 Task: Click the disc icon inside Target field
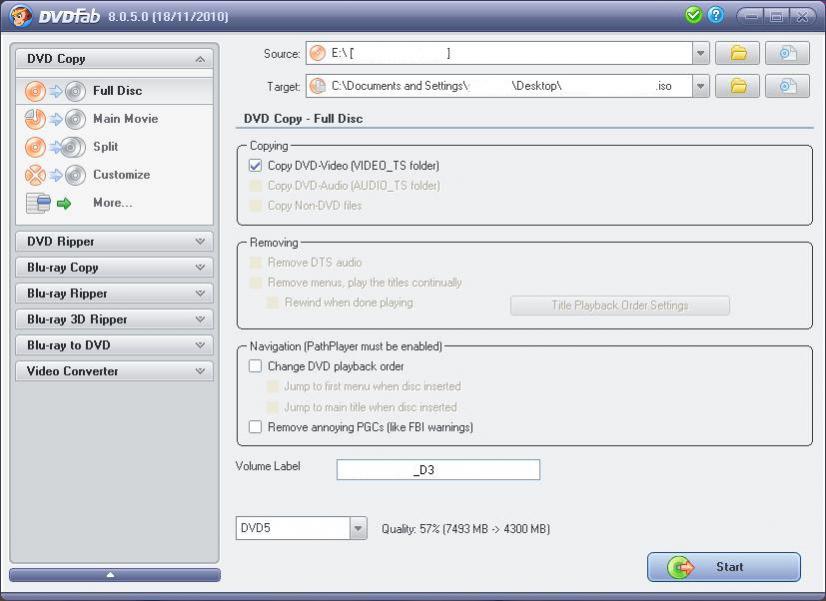(318, 86)
